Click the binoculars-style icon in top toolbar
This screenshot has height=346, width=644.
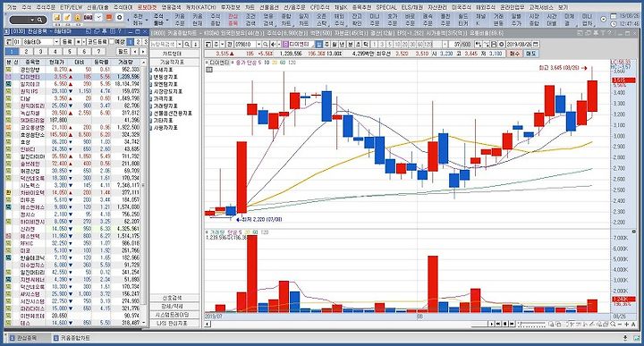tap(88, 18)
